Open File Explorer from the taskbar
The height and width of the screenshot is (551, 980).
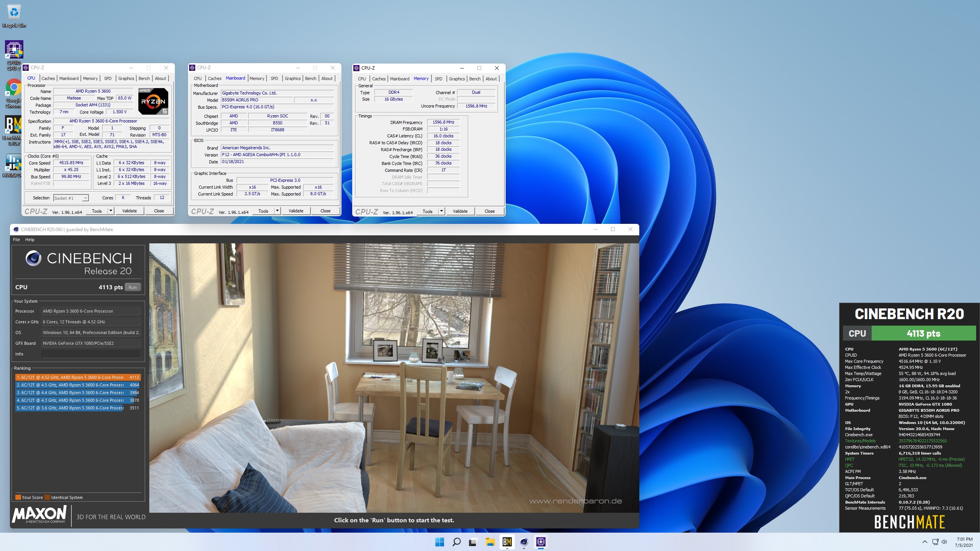[x=490, y=542]
